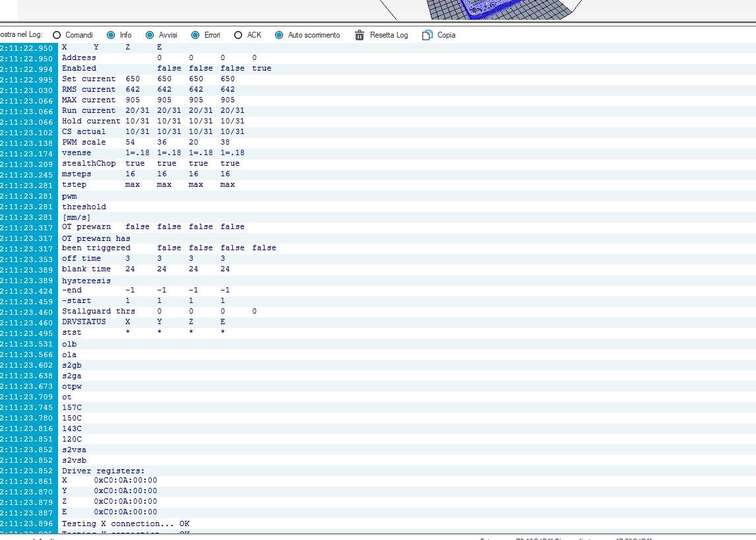Disable the Info log filter
The height and width of the screenshot is (540, 756).
tap(111, 35)
